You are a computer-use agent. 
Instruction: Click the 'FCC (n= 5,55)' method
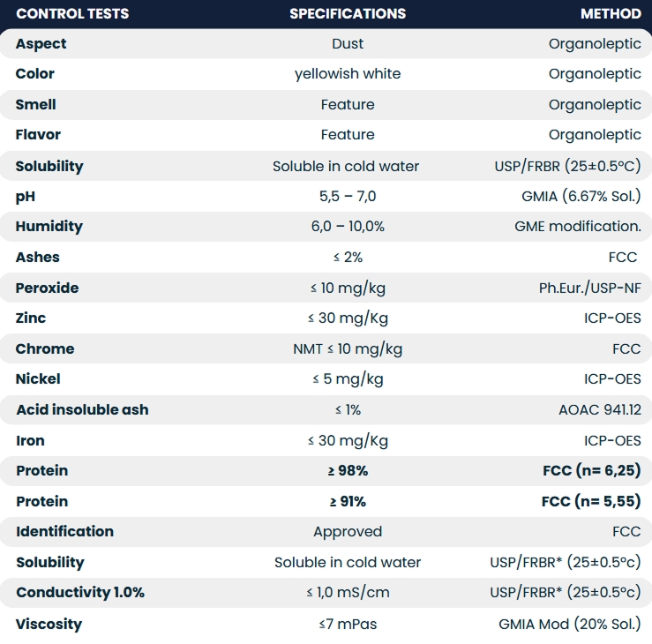tap(591, 502)
